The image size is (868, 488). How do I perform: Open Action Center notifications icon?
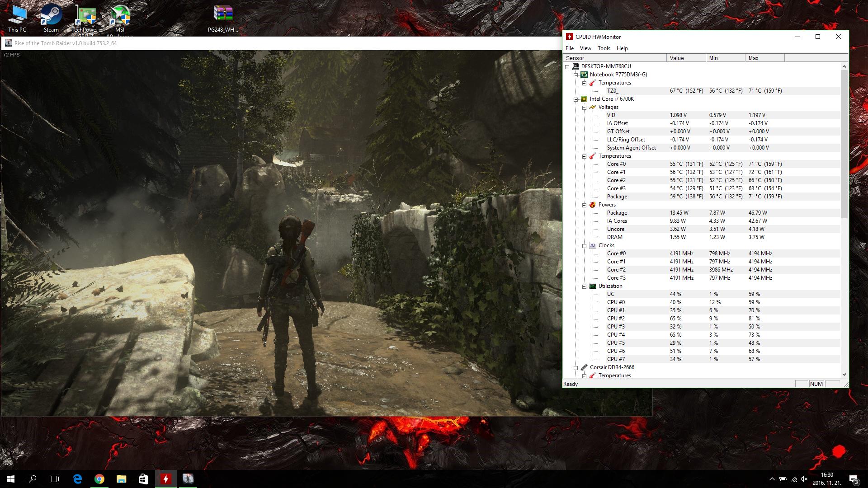point(854,479)
